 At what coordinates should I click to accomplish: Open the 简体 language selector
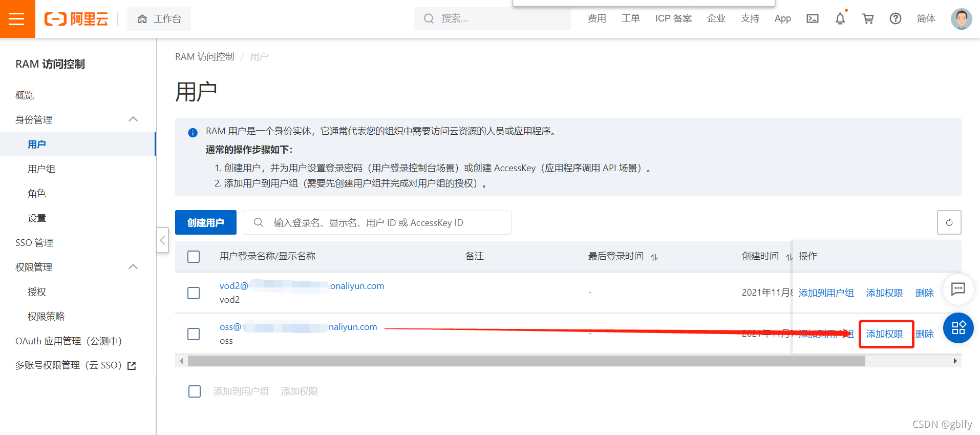coord(926,19)
